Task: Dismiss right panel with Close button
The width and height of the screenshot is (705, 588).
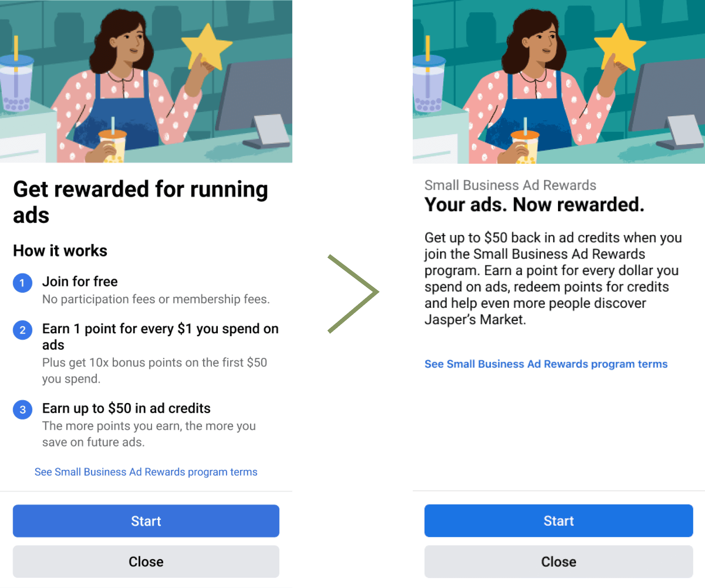Action: [558, 562]
